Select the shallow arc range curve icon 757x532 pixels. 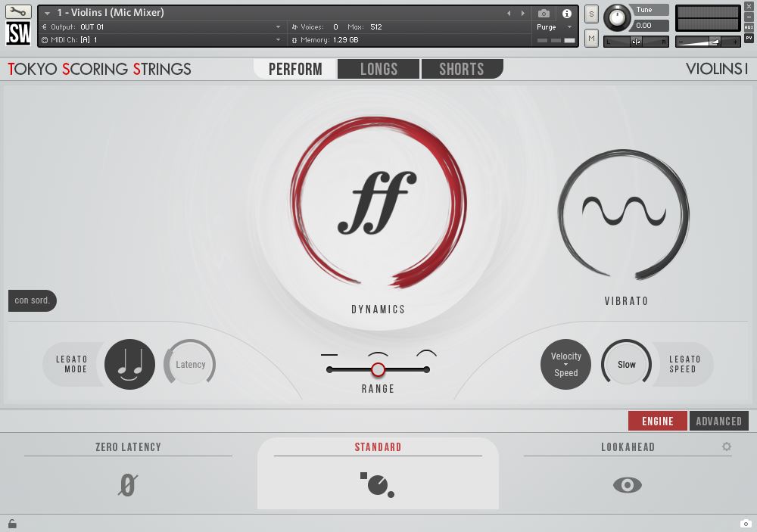(378, 354)
